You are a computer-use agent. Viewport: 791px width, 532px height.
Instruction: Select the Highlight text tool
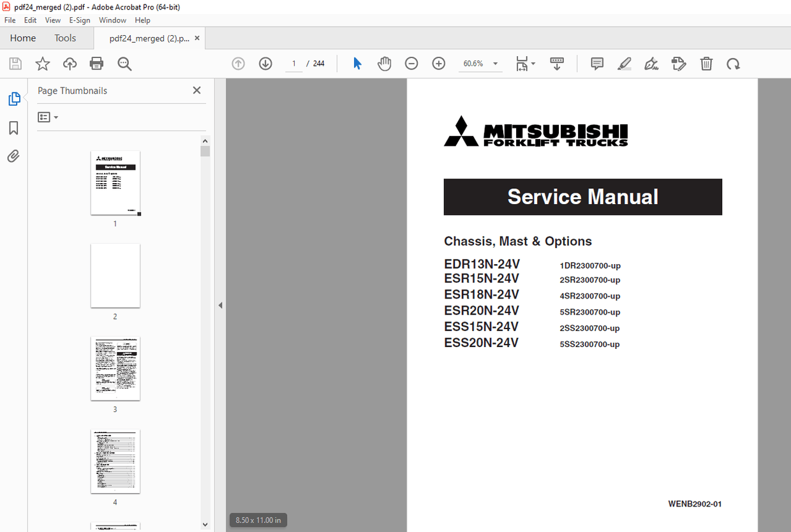tap(624, 64)
